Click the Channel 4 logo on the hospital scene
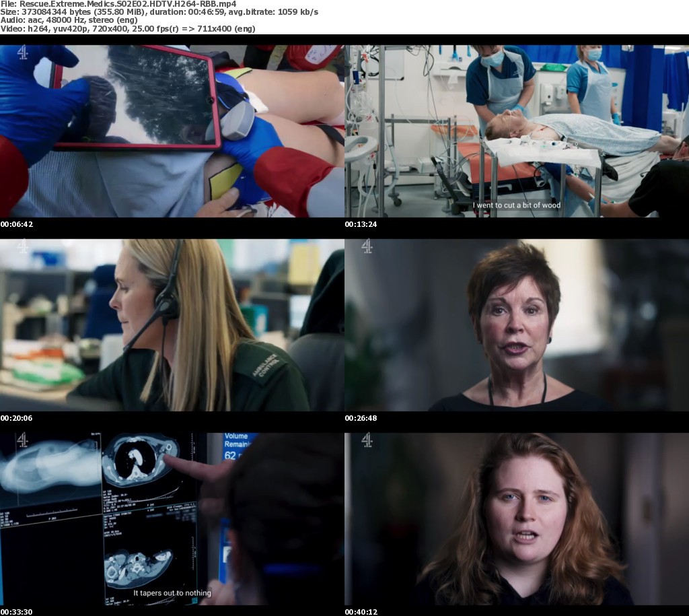 [x=367, y=53]
